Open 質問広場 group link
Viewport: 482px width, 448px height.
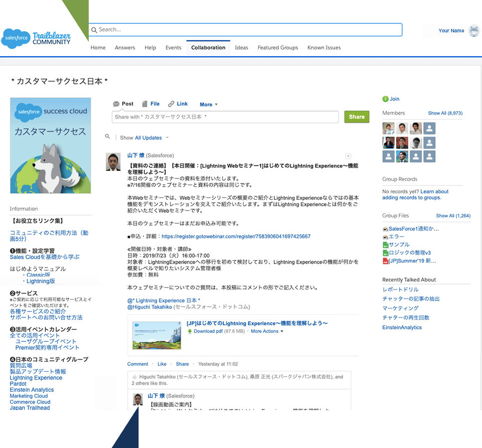21,366
